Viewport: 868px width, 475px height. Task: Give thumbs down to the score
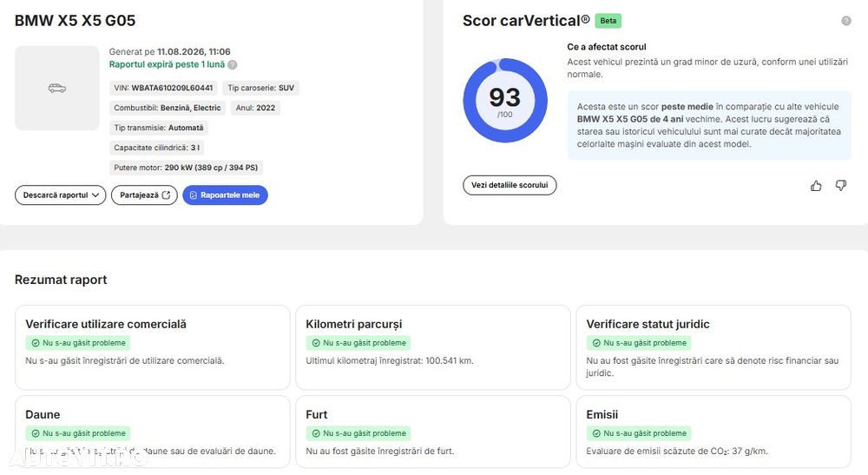(x=841, y=186)
